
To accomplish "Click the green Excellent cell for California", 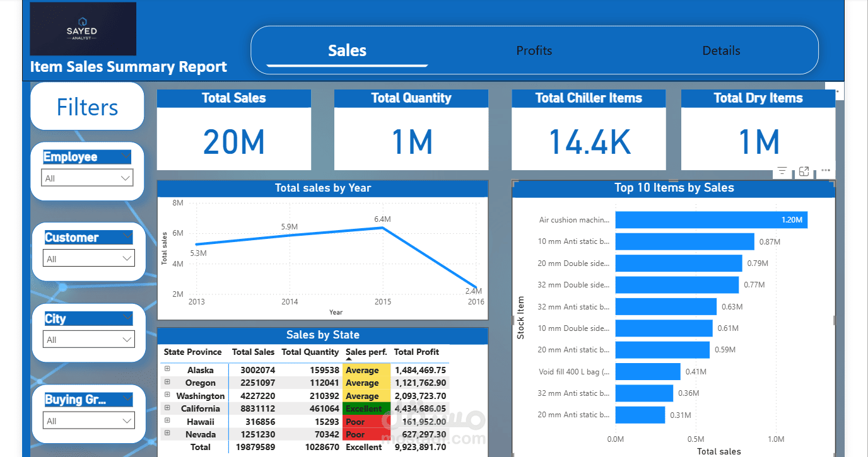I will (367, 408).
